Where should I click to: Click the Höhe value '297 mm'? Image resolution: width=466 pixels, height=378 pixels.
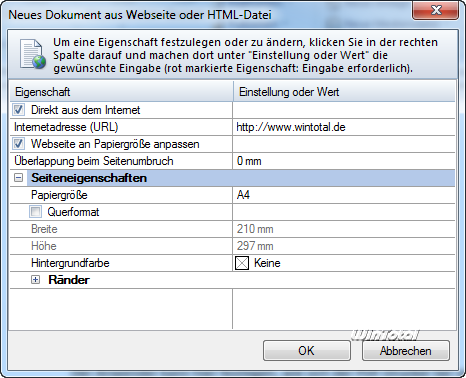pos(255,246)
